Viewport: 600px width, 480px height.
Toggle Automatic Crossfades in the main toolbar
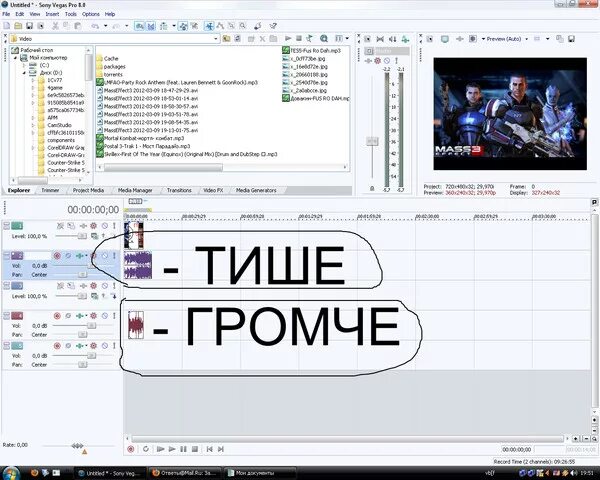click(x=151, y=26)
